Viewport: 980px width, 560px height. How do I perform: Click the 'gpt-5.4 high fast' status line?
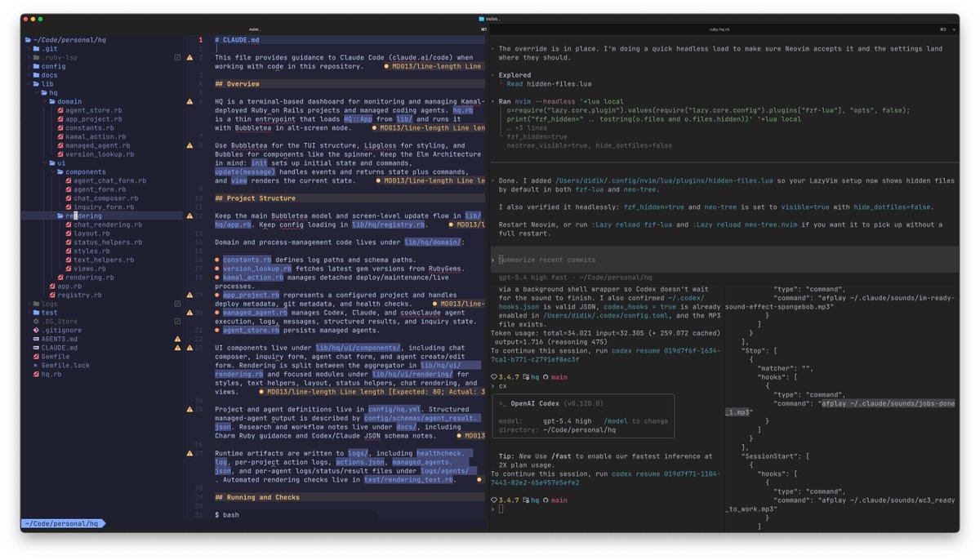[575, 278]
